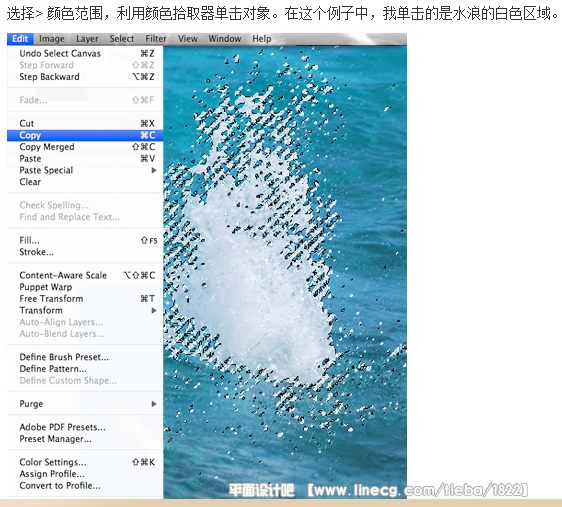This screenshot has height=507, width=562.
Task: Open the Help menu
Action: [262, 39]
